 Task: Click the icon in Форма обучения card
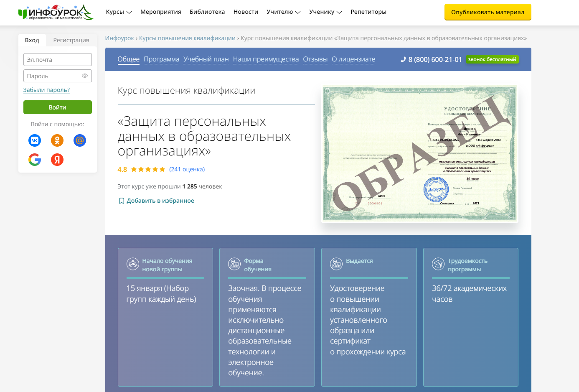(234, 264)
